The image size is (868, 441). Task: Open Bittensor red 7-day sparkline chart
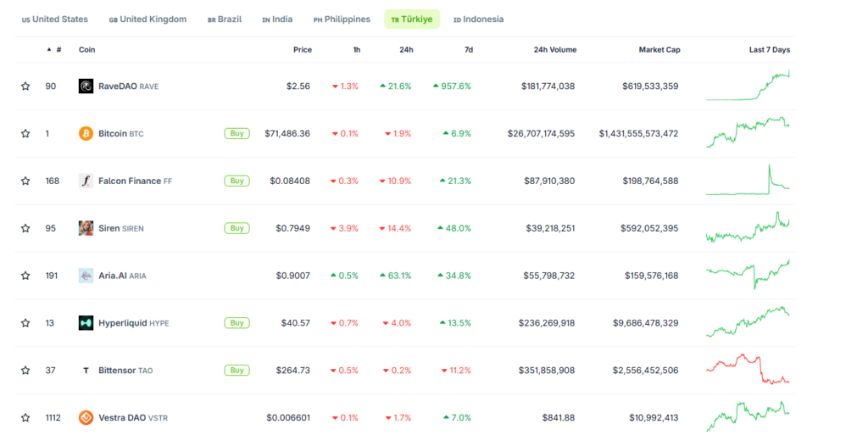click(747, 370)
